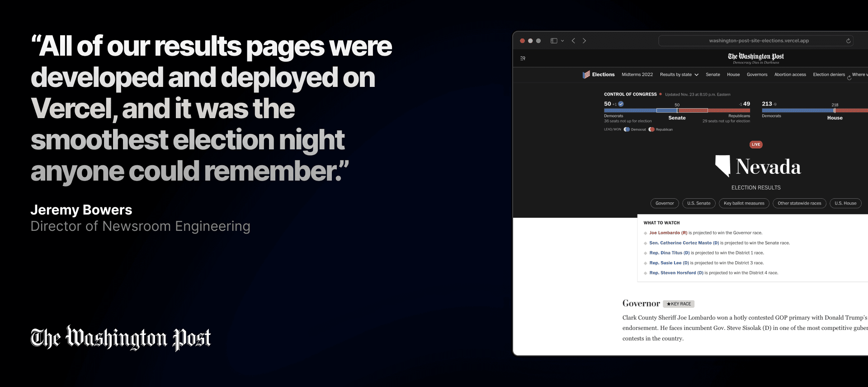The height and width of the screenshot is (387, 868).
Task: Click the Elections flag icon
Action: (x=586, y=75)
